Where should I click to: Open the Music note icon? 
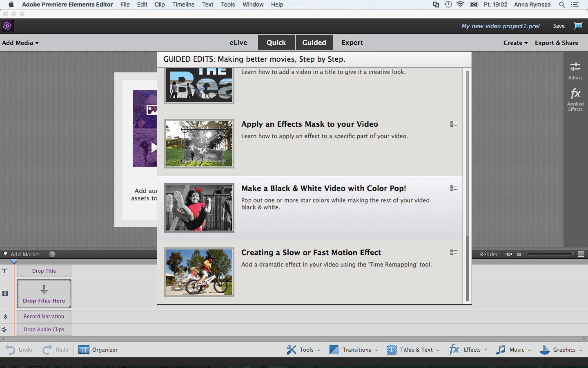(x=500, y=350)
